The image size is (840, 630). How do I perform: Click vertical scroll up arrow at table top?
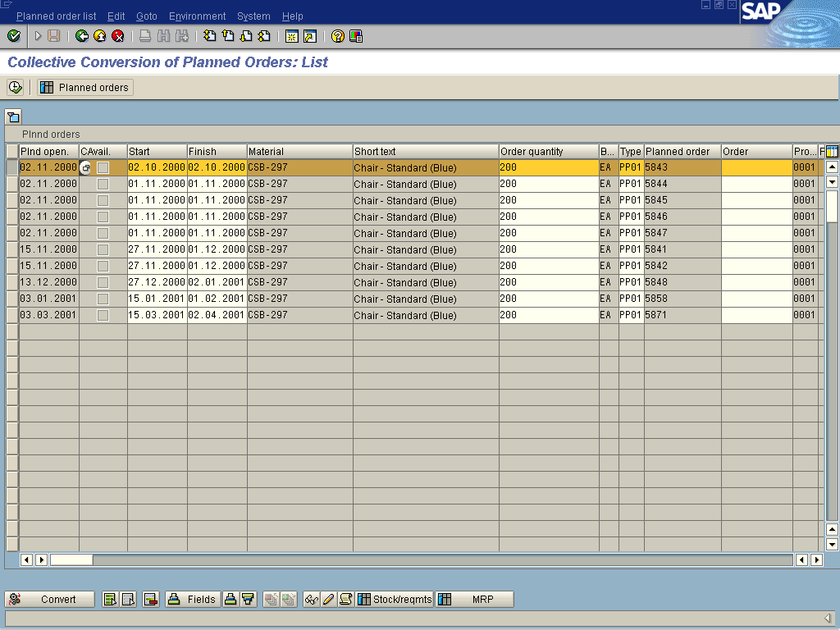[x=832, y=167]
